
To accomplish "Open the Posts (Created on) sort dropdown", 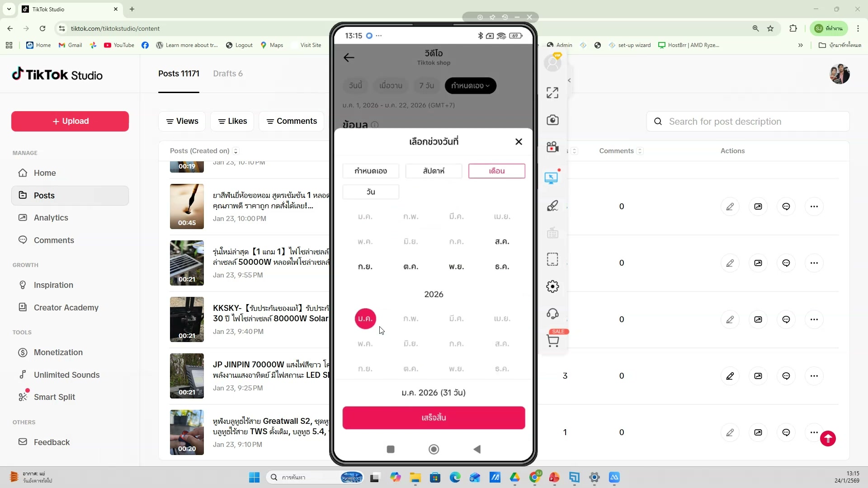I will coord(236,151).
